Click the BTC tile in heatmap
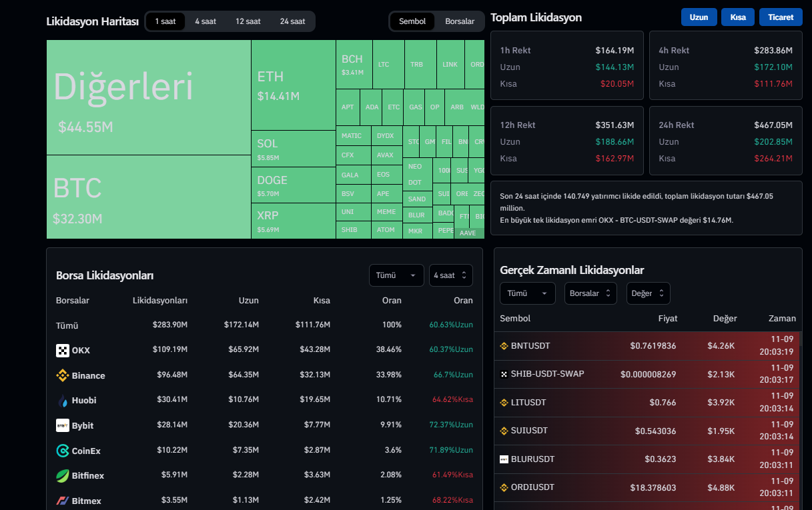This screenshot has width=812, height=510. [x=148, y=197]
